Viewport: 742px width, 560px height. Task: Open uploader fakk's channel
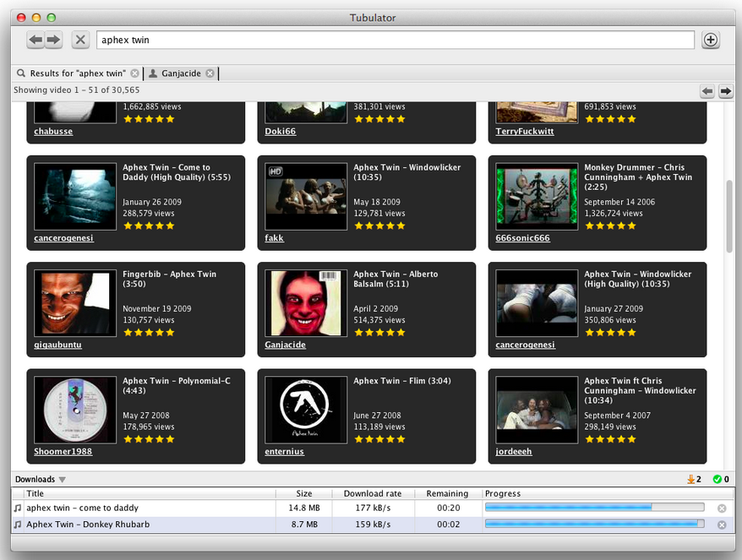274,238
